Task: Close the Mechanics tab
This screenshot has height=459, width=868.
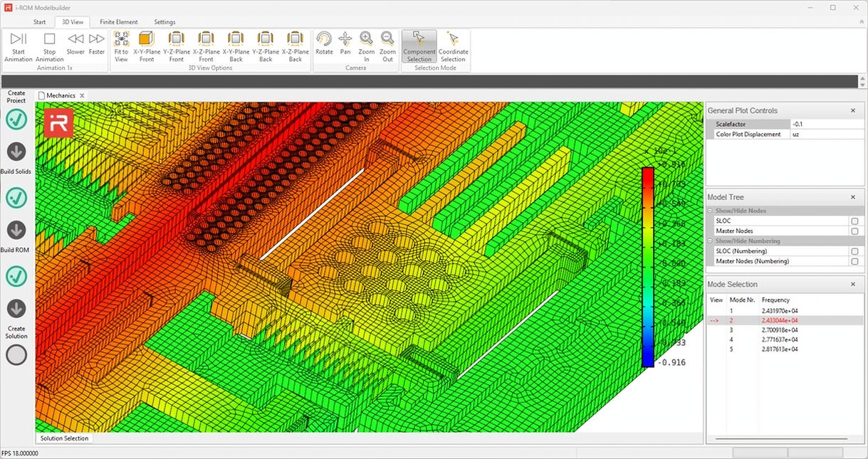Action: pyautogui.click(x=82, y=95)
